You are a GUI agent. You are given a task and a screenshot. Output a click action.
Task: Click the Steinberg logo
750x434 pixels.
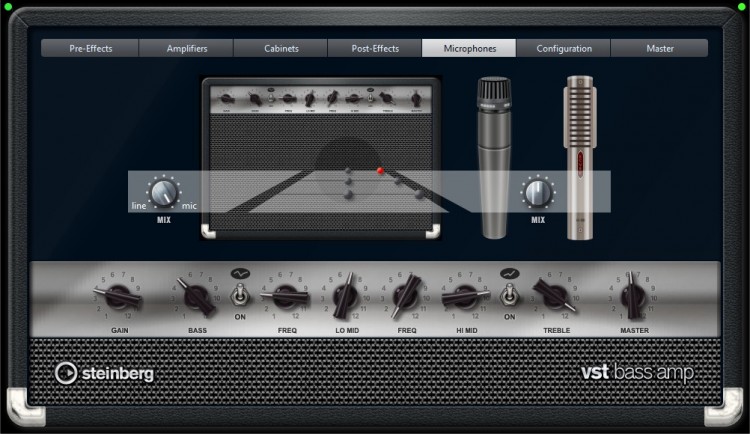click(x=104, y=373)
